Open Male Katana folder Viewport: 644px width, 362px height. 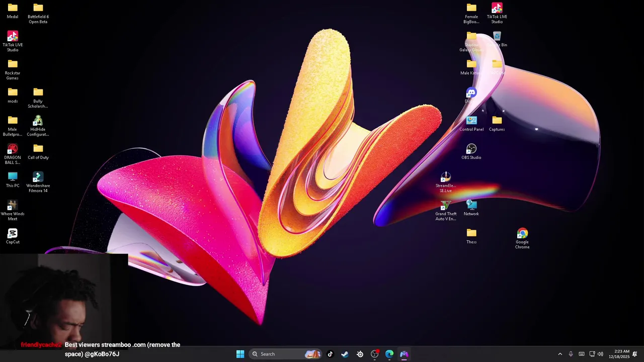(x=471, y=67)
